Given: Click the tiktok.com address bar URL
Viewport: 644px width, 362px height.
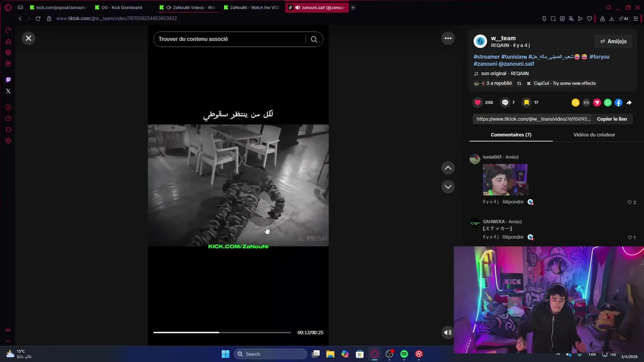Looking at the screenshot, I should click(116, 19).
